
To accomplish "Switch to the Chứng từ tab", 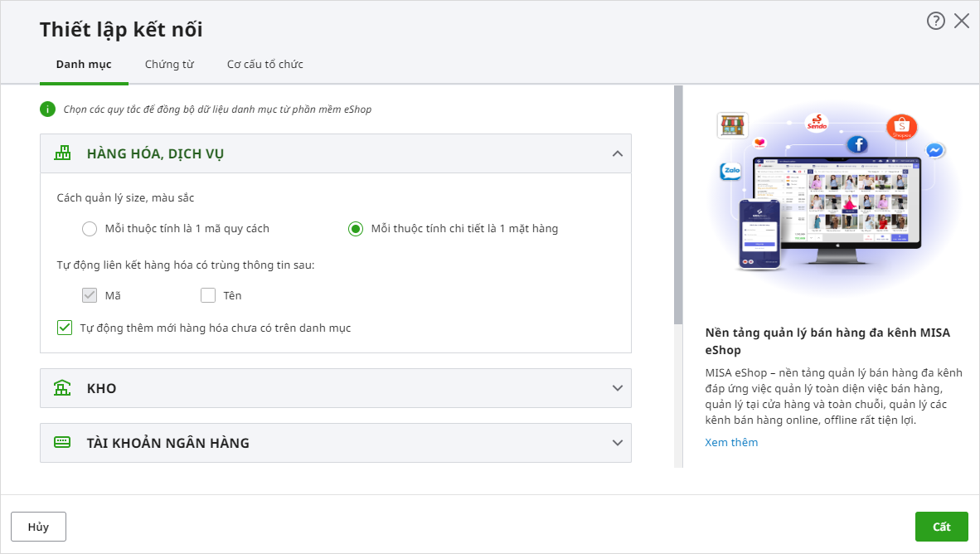I will click(x=169, y=64).
